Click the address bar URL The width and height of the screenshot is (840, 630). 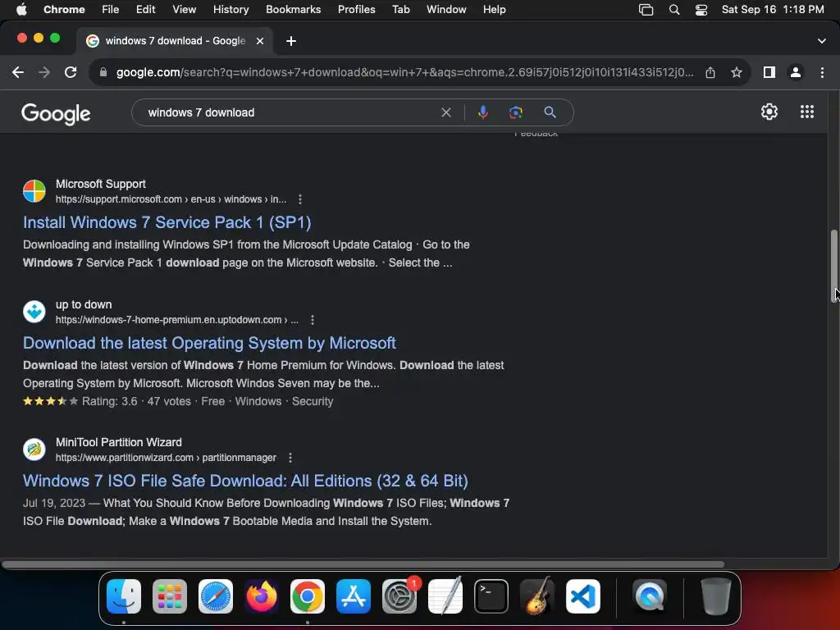(x=404, y=72)
